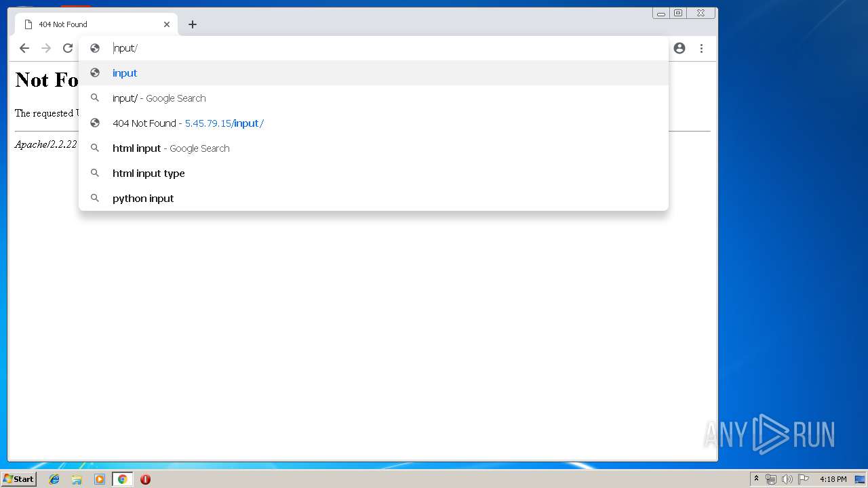The height and width of the screenshot is (488, 868).
Task: Open Chrome's three-dot menu
Action: pyautogui.click(x=701, y=48)
